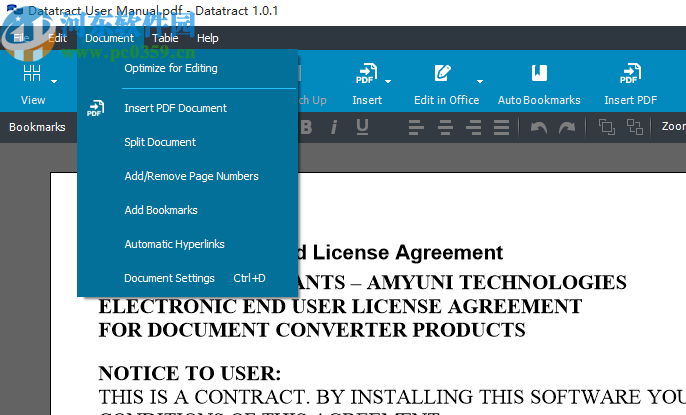Choose Optimize for Editing
686x415 pixels.
pyautogui.click(x=188, y=68)
